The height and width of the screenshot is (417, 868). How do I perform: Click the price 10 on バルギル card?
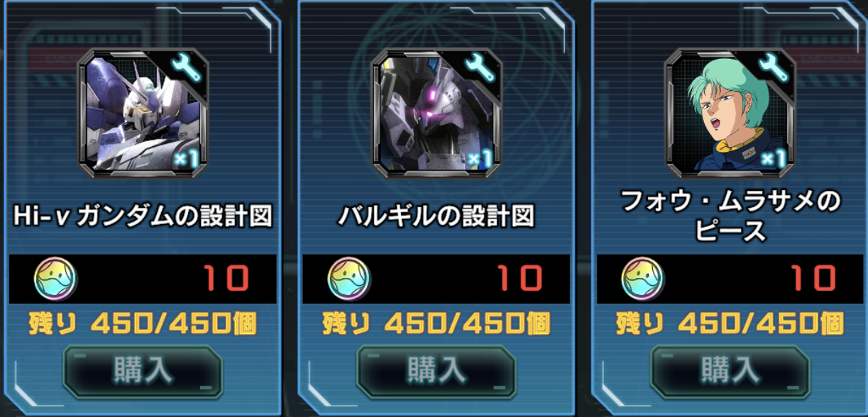pos(521,279)
